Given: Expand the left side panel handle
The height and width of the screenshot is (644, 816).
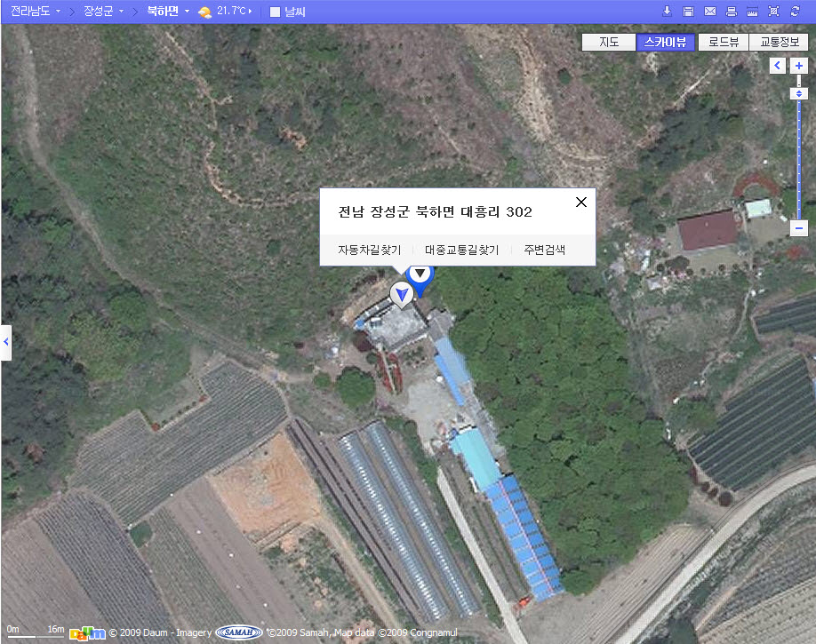Looking at the screenshot, I should (5, 342).
